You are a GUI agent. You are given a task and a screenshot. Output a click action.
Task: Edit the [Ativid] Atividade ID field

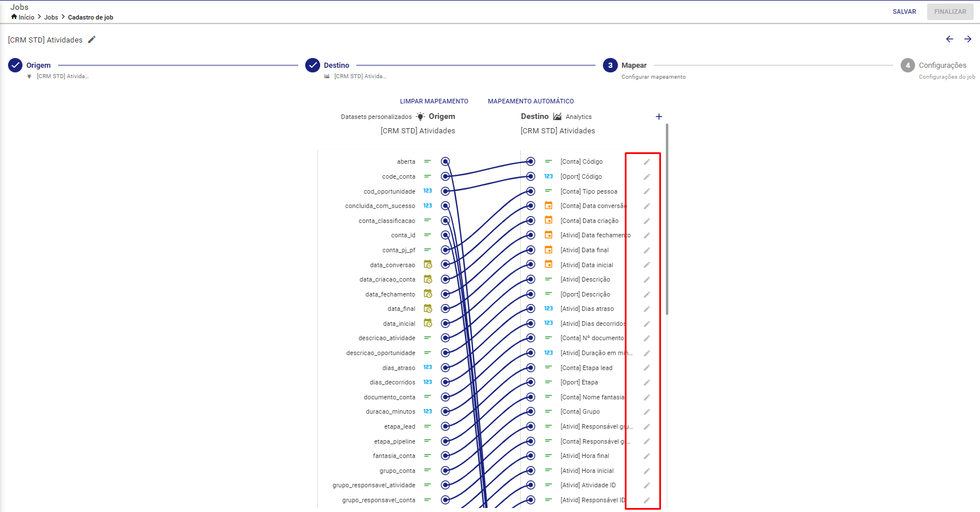647,486
